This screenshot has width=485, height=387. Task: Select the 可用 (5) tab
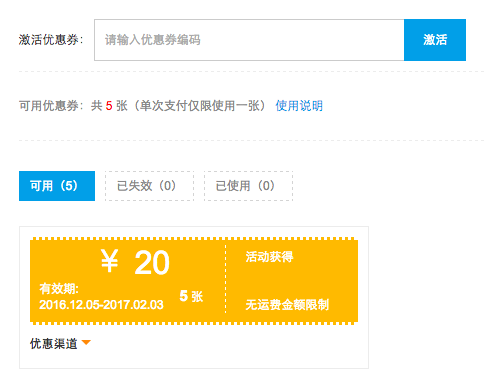pyautogui.click(x=57, y=186)
